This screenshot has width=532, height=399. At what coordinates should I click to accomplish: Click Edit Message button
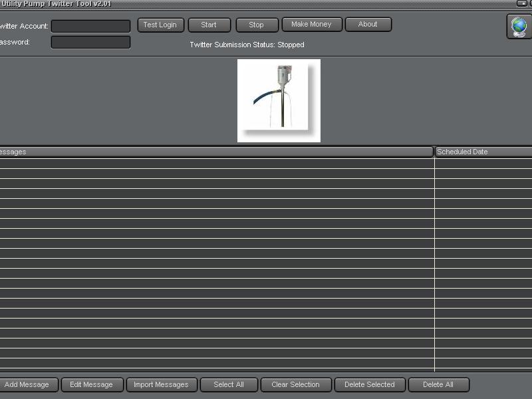(x=92, y=385)
